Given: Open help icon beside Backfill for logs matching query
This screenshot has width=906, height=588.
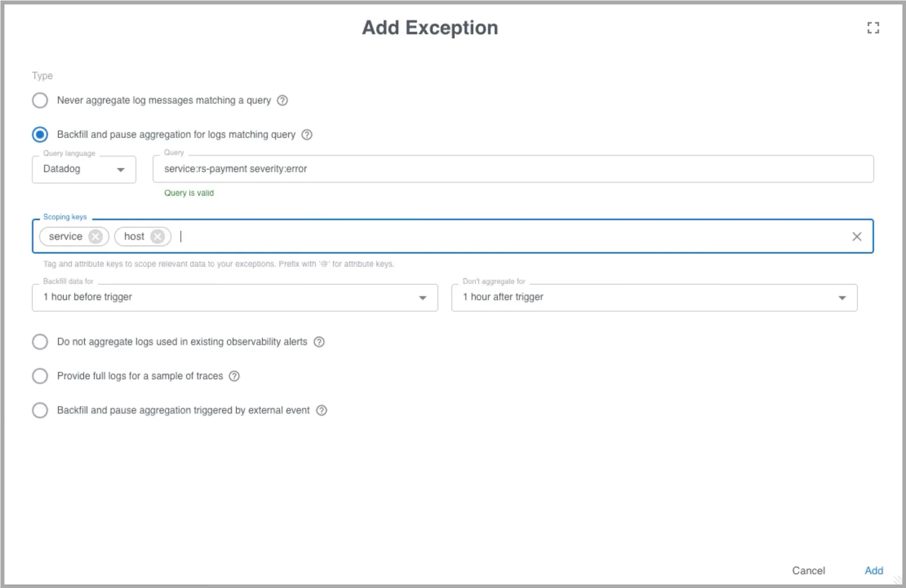Looking at the screenshot, I should tap(307, 135).
